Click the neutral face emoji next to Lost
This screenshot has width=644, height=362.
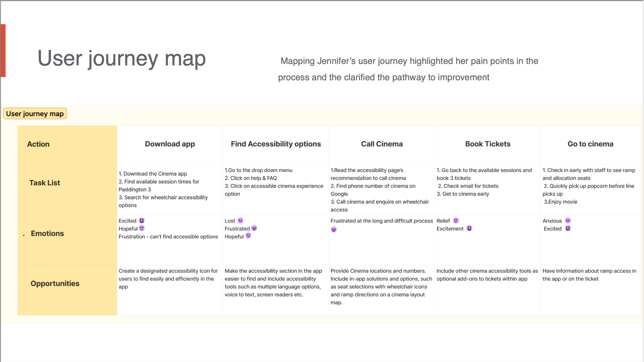click(x=240, y=220)
